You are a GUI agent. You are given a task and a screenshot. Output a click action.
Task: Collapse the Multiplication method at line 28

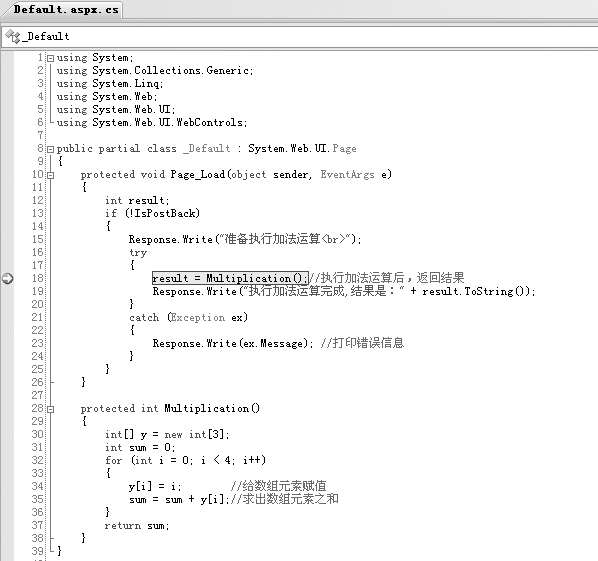click(x=50, y=409)
